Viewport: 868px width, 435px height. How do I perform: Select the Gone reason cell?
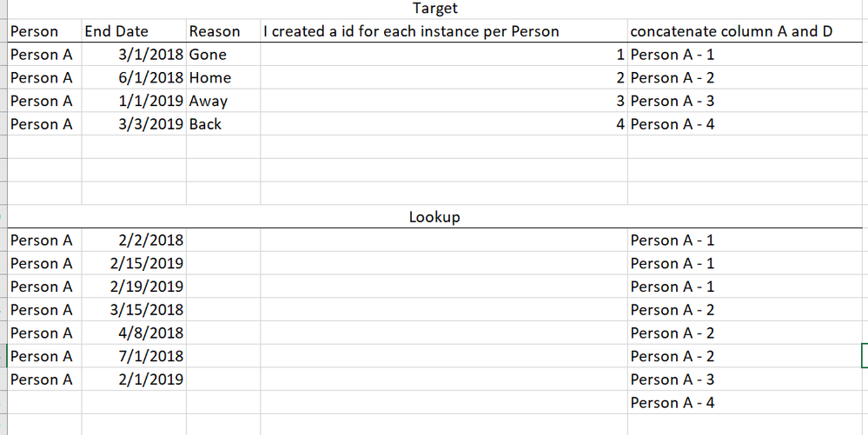tap(209, 55)
